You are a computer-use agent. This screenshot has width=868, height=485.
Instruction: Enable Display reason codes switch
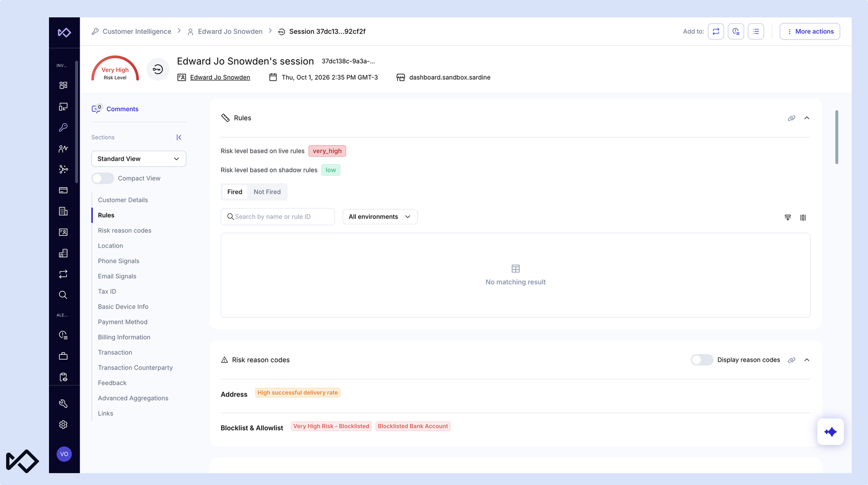(702, 360)
